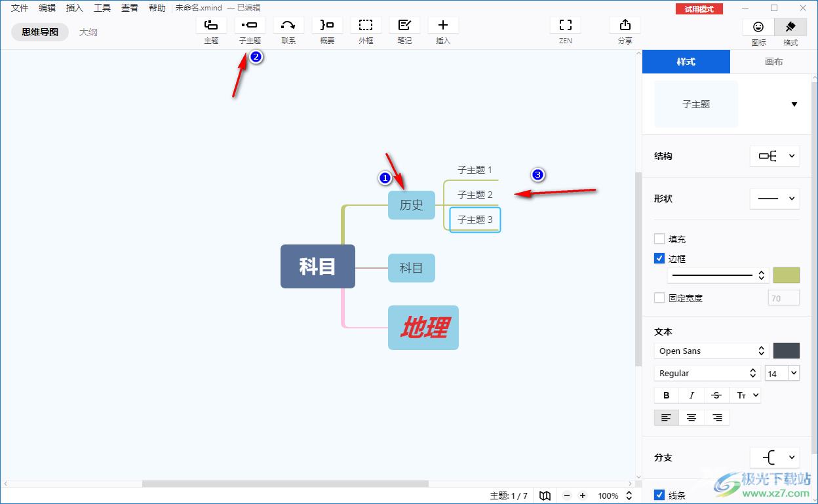Open the File (文件) menu
This screenshot has width=818, height=504.
(20, 8)
